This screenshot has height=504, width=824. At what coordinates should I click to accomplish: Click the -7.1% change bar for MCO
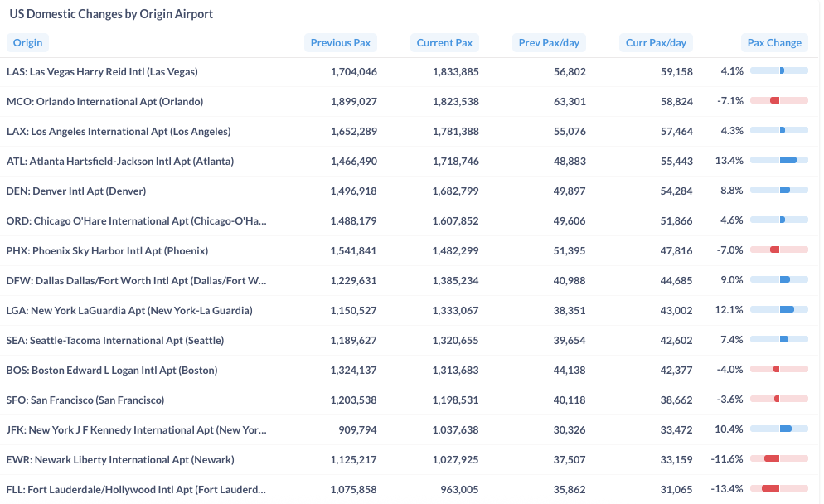coord(778,100)
